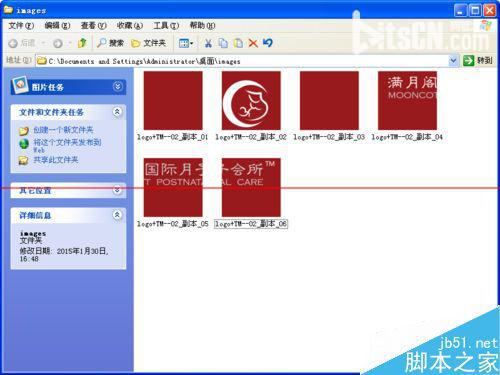Open the Search (搜索) toolbar button
Viewport: 500px width, 375px height.
110,43
